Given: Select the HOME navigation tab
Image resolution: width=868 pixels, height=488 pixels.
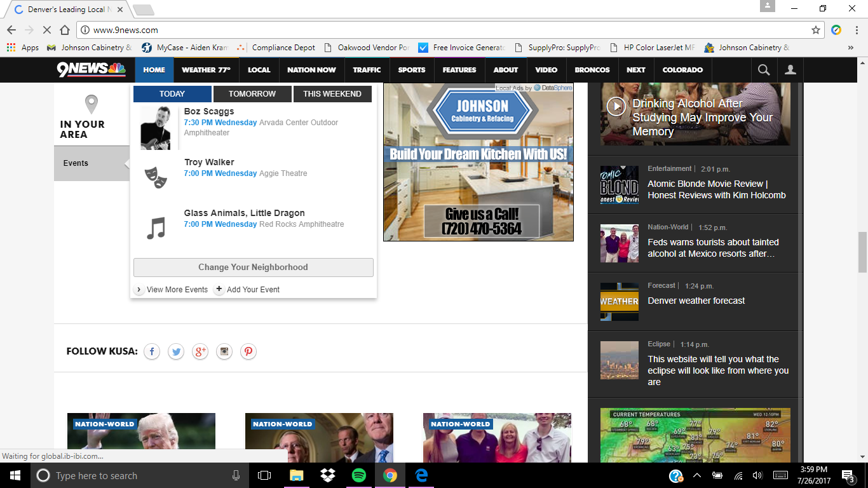Looking at the screenshot, I should tap(154, 70).
